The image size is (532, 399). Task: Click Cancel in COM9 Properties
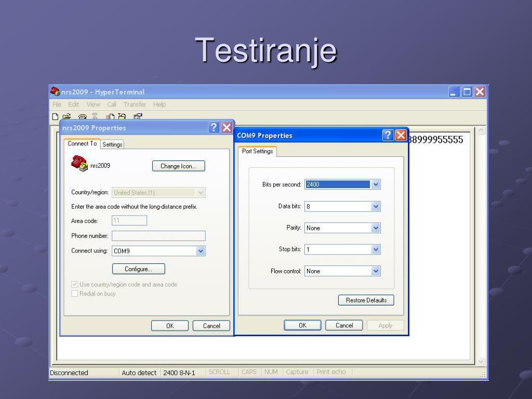pos(344,325)
